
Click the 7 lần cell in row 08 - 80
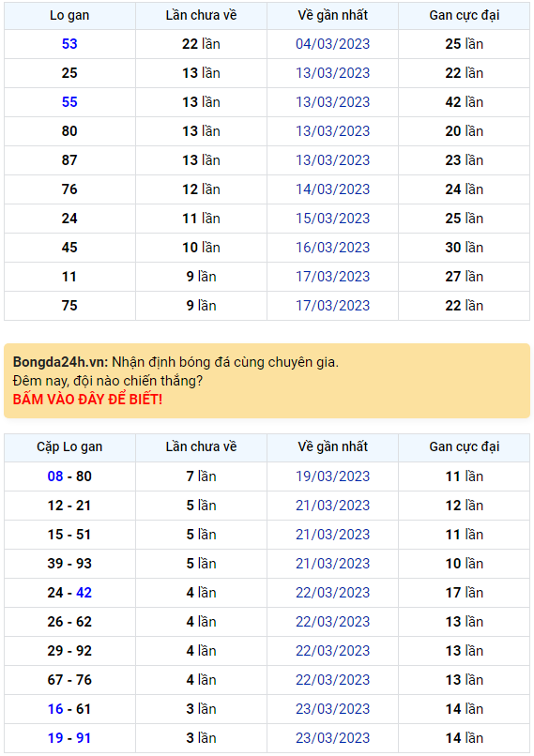201,476
